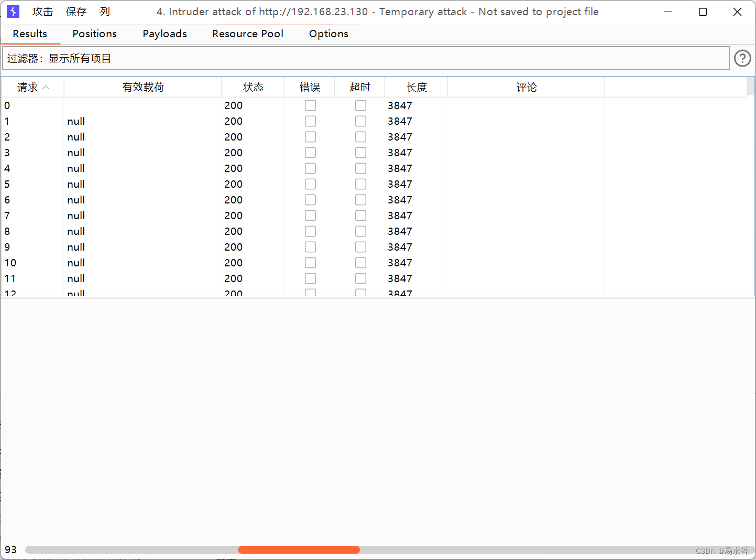Toggle 错误 checkbox in request 0 row

(x=310, y=105)
